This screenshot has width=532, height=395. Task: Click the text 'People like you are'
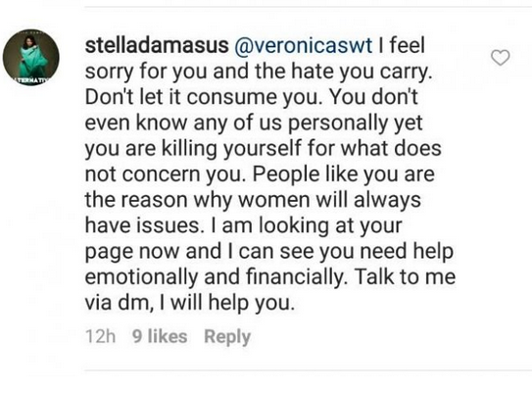pyautogui.click(x=343, y=174)
